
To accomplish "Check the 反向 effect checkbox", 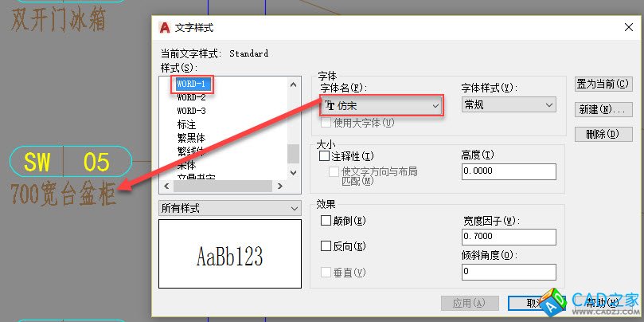I will click(326, 246).
